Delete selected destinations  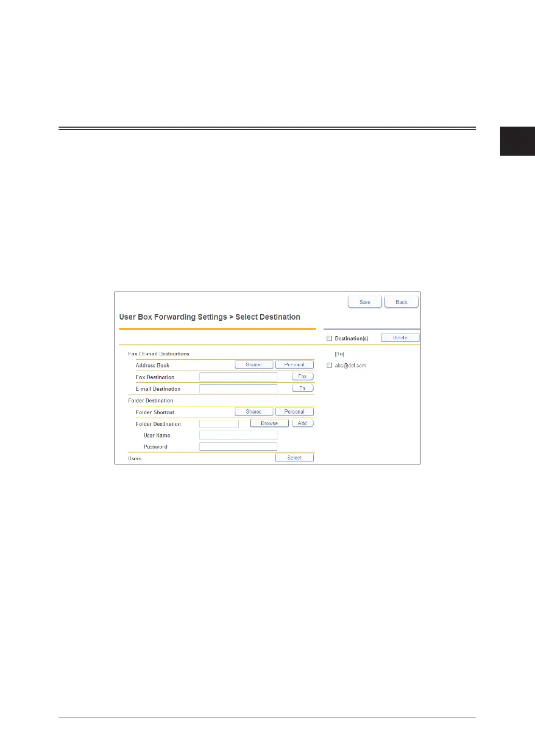(400, 338)
